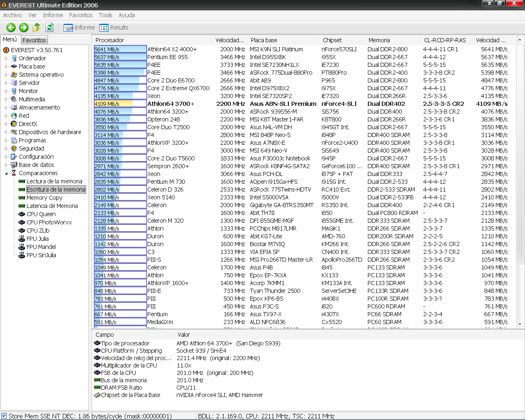The width and height of the screenshot is (525, 420).
Task: Select FPU SinJulia benchmark
Action: click(x=41, y=255)
